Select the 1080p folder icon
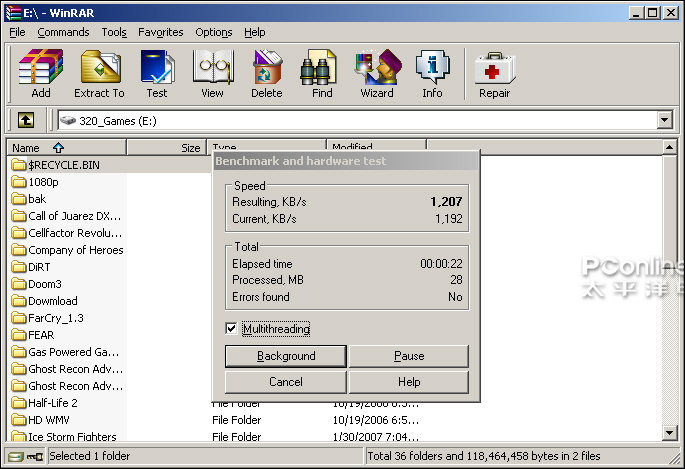Image resolution: width=685 pixels, height=469 pixels. coord(18,182)
